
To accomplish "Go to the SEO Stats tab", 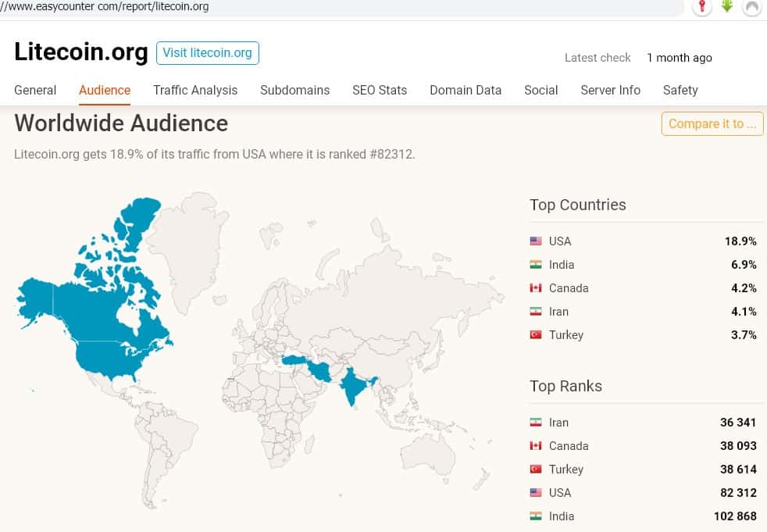I will (380, 90).
